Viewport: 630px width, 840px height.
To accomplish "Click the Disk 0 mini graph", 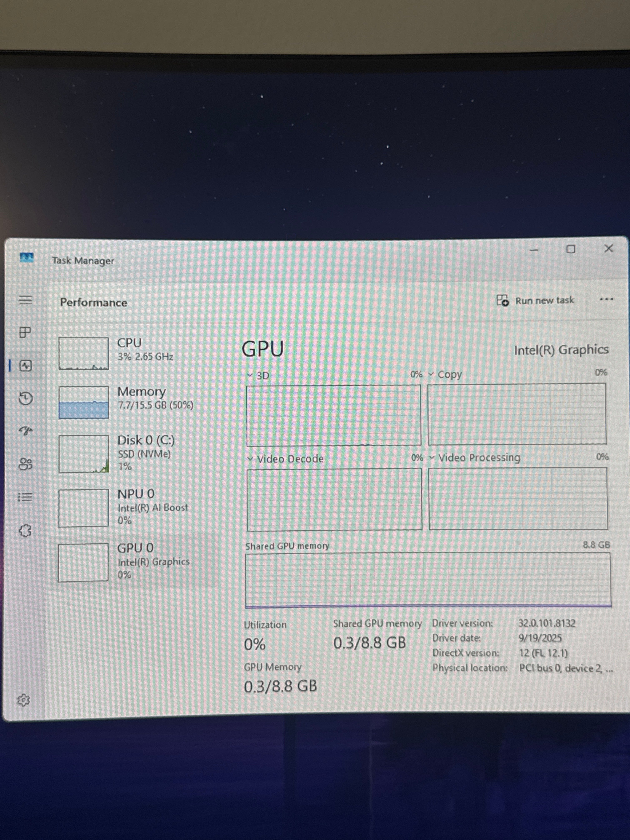I will click(x=84, y=454).
